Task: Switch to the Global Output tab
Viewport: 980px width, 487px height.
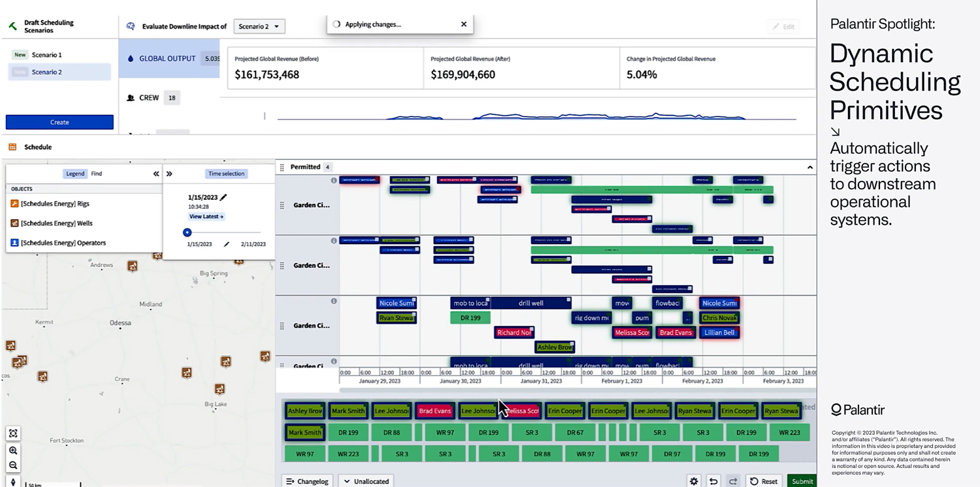Action: pyautogui.click(x=169, y=59)
